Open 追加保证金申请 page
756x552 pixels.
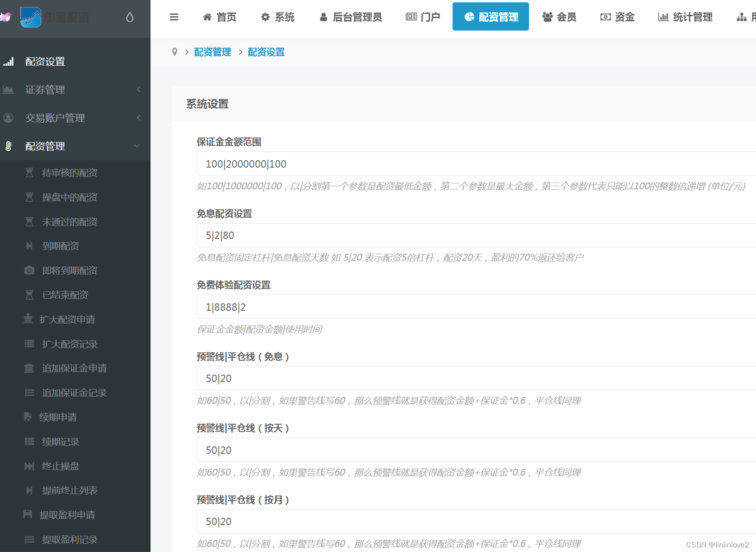coord(75,368)
